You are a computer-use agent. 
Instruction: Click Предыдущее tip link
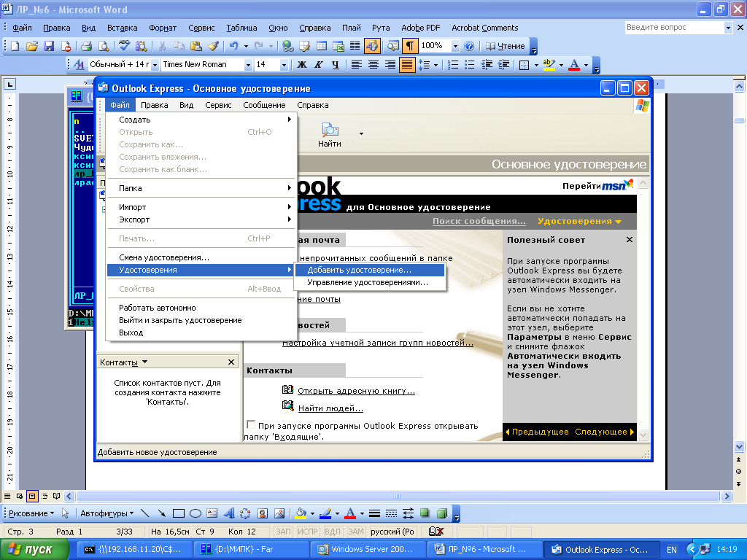(x=537, y=432)
